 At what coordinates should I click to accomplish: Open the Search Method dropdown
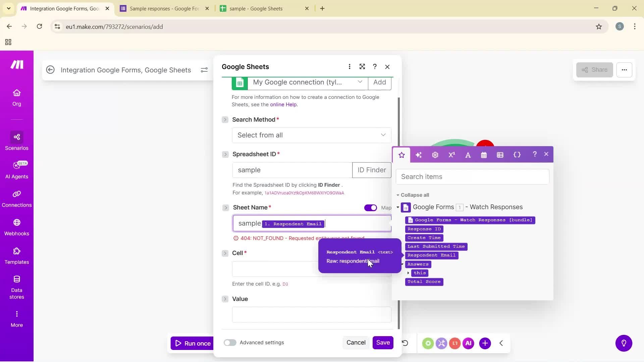pyautogui.click(x=311, y=135)
